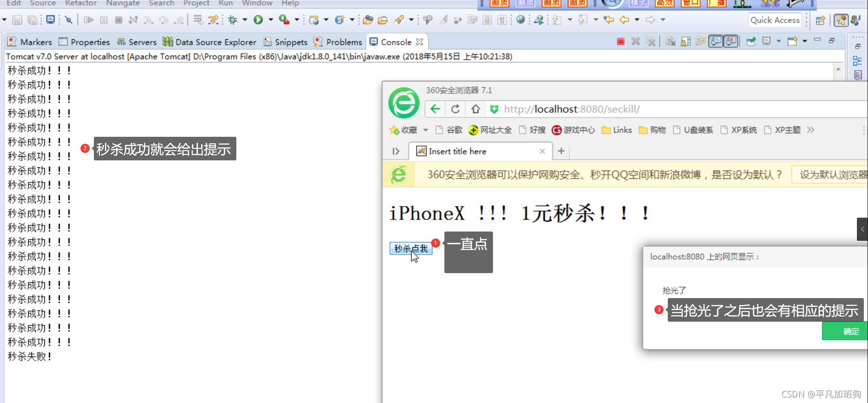868x403 pixels.
Task: Click the Save All toolbar icon
Action: click(32, 20)
